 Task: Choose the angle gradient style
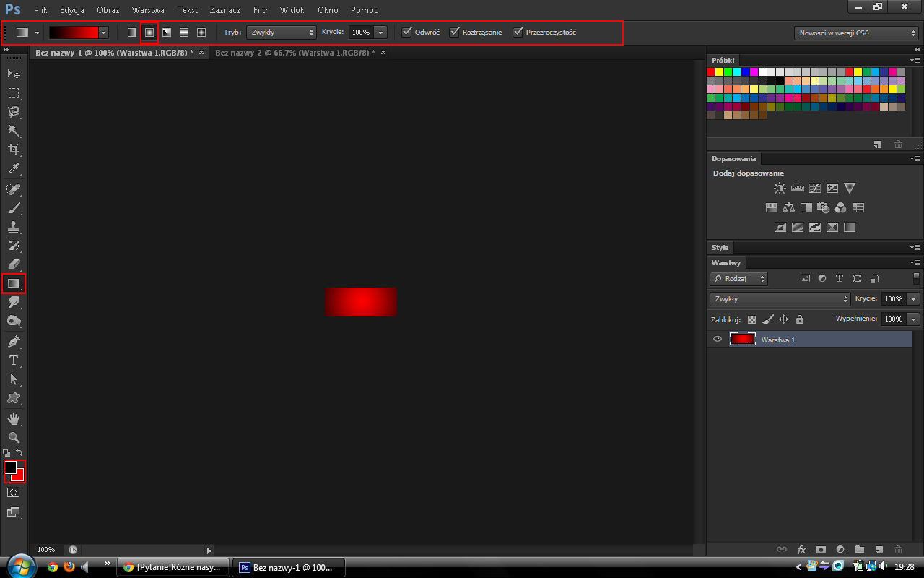167,33
